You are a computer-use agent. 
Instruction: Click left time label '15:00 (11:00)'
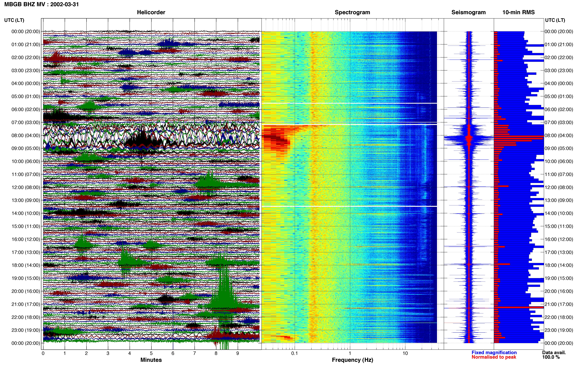click(x=26, y=226)
